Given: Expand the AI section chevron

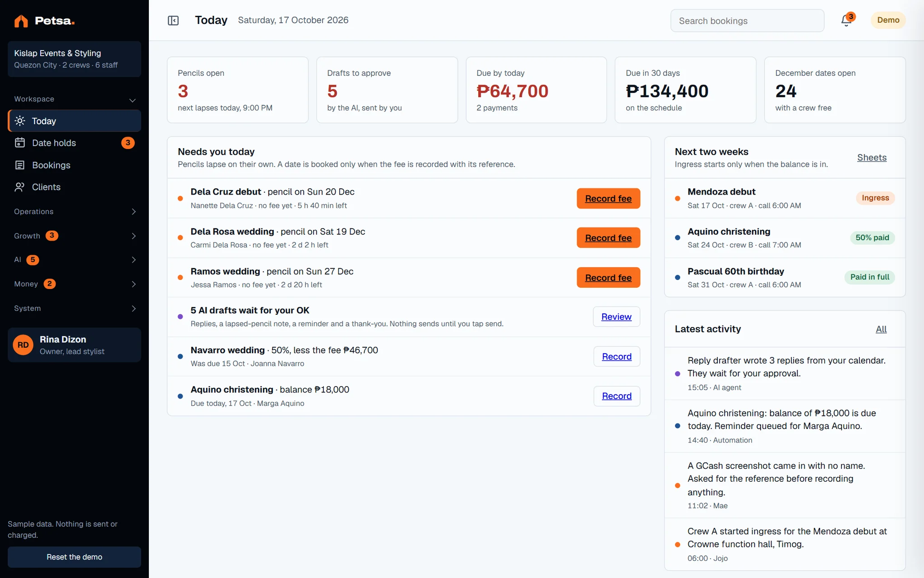Looking at the screenshot, I should tap(134, 260).
